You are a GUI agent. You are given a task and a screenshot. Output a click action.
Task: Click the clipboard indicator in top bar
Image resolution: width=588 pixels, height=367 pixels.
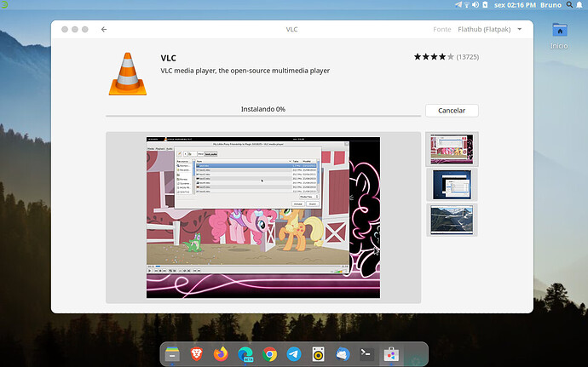(485, 5)
